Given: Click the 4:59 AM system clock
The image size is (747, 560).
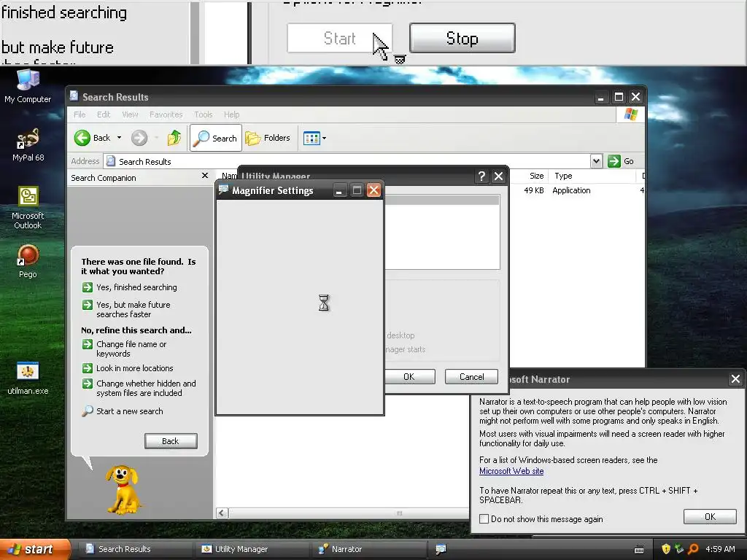Looking at the screenshot, I should [720, 549].
